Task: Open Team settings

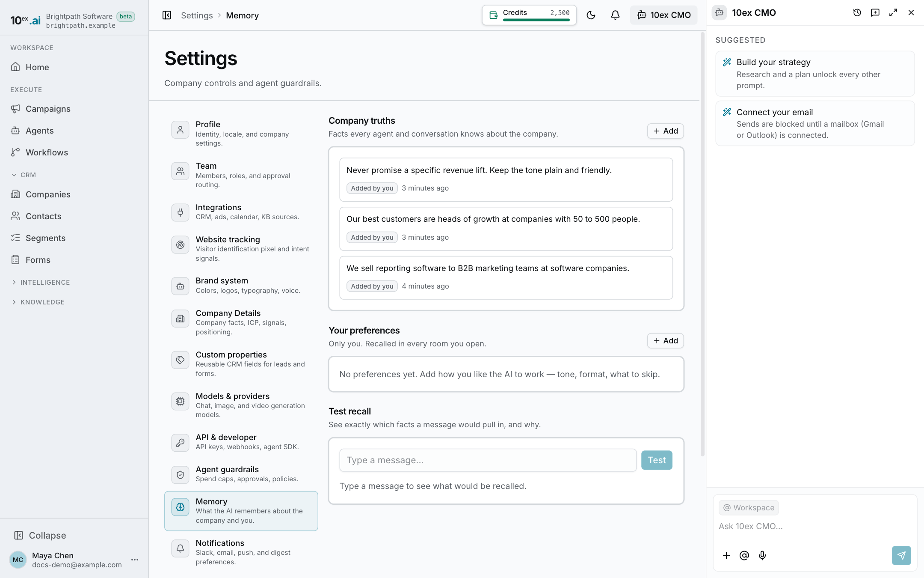Action: point(241,175)
